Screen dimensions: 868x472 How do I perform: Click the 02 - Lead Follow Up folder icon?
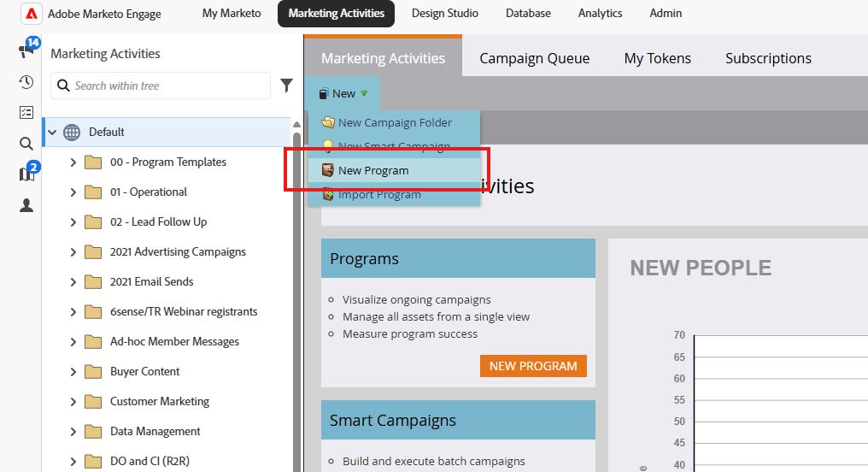point(93,222)
